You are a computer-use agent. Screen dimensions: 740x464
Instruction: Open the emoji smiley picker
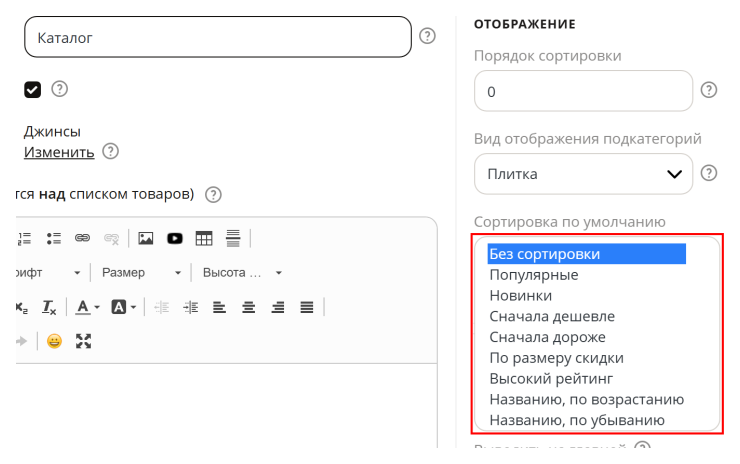coord(54,341)
